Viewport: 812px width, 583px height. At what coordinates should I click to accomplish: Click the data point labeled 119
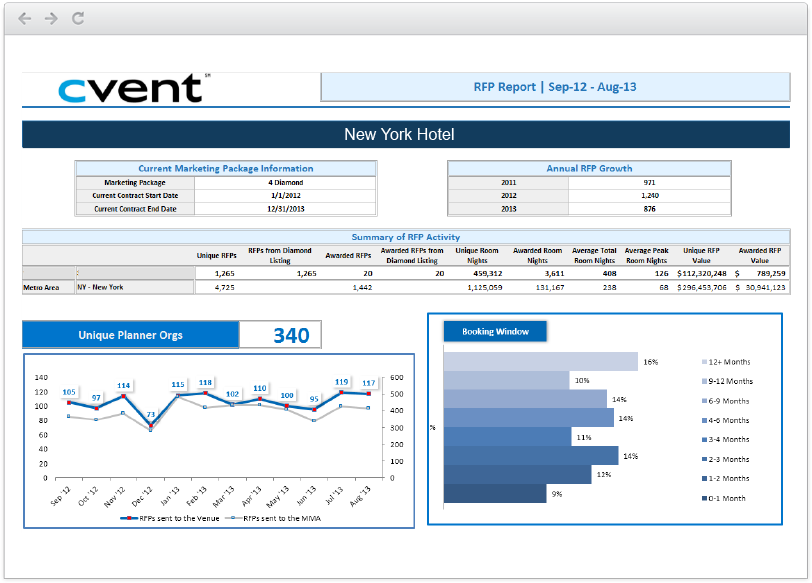pyautogui.click(x=341, y=391)
